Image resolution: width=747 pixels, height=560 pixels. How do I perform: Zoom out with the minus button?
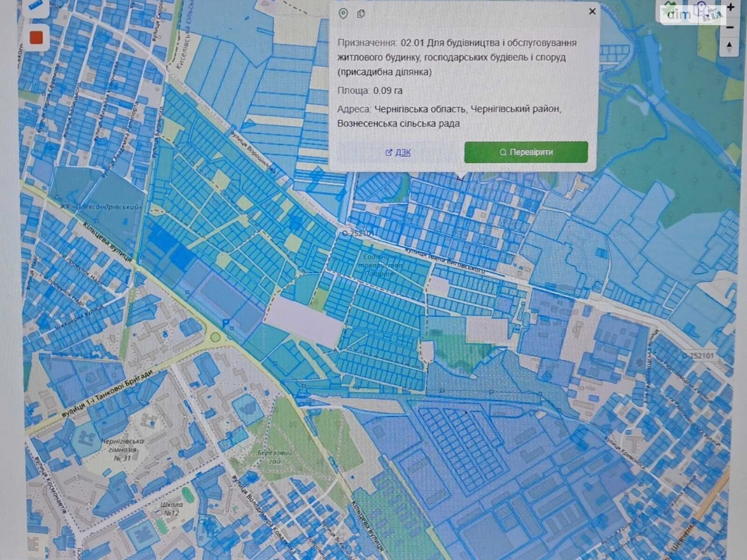coord(730,27)
